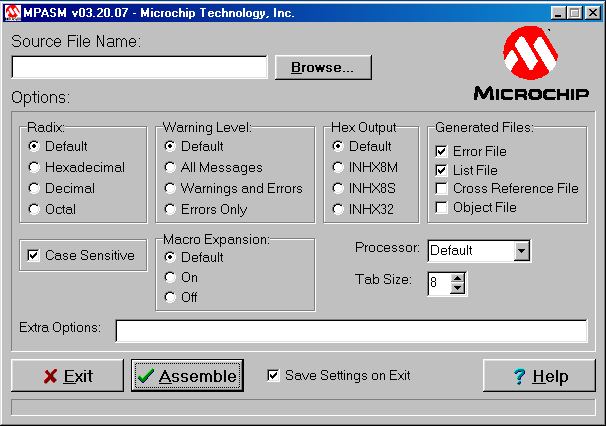
Task: Minimize the MPASM window
Action: point(558,13)
